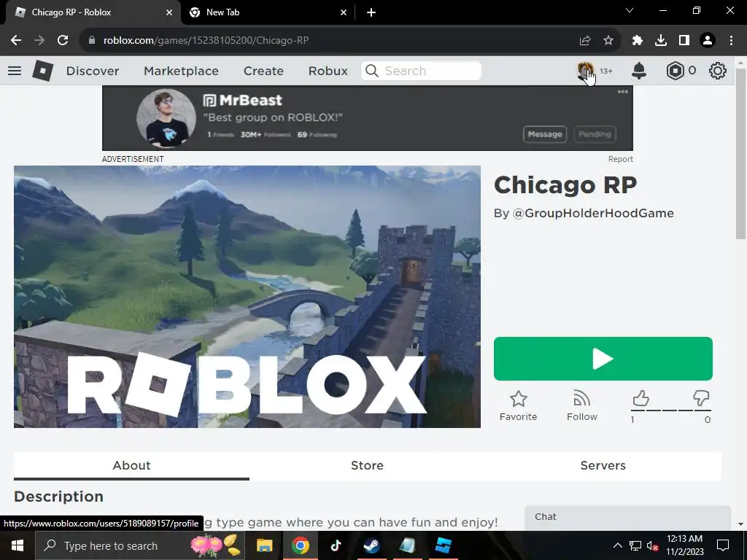The image size is (747, 560).
Task: Open the Chrome three-dot menu
Action: point(731,41)
